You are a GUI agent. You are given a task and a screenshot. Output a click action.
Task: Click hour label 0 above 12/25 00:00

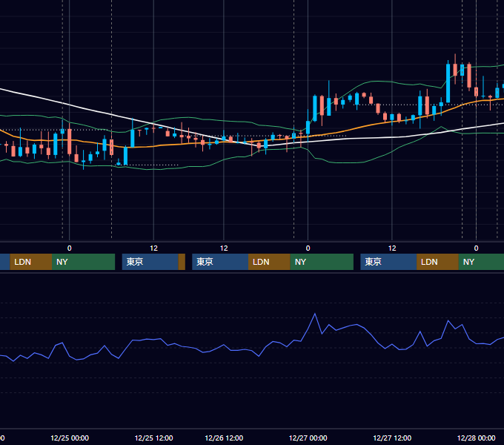[x=70, y=248]
